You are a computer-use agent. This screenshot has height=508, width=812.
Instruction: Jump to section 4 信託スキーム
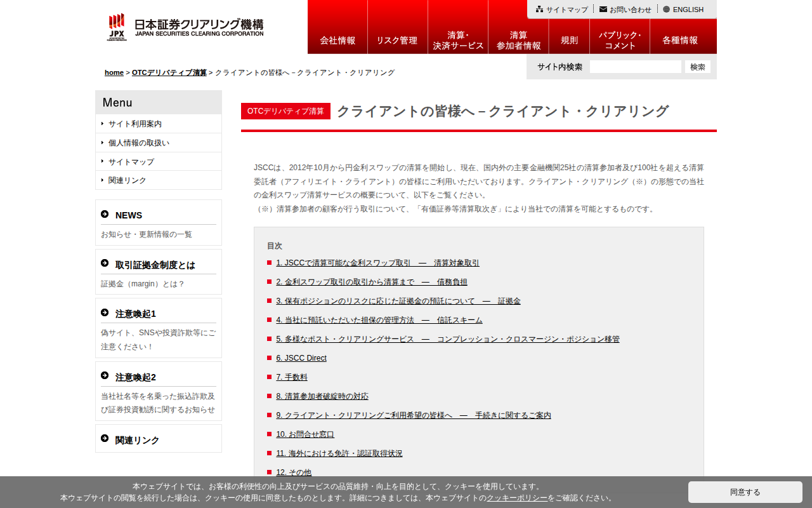tap(379, 320)
